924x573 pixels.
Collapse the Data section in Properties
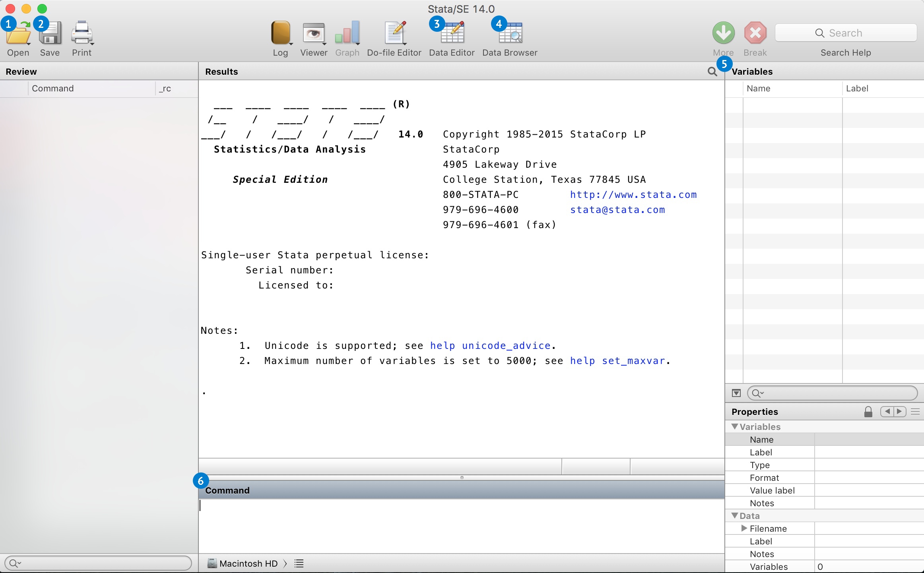(x=735, y=515)
